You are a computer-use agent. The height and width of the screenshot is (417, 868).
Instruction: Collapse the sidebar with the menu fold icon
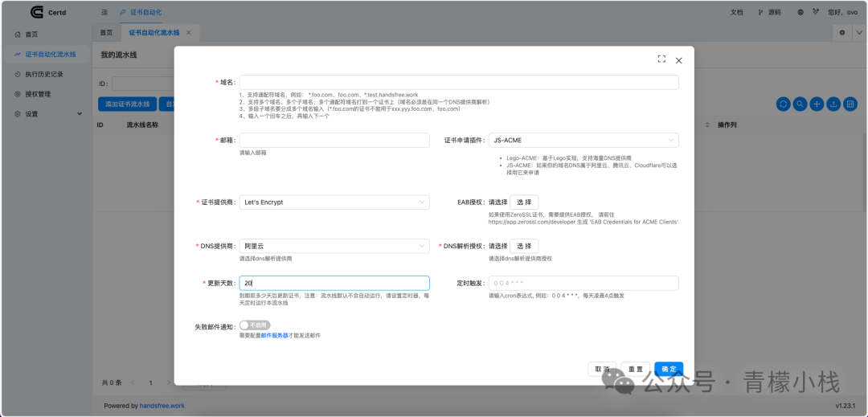(x=104, y=12)
